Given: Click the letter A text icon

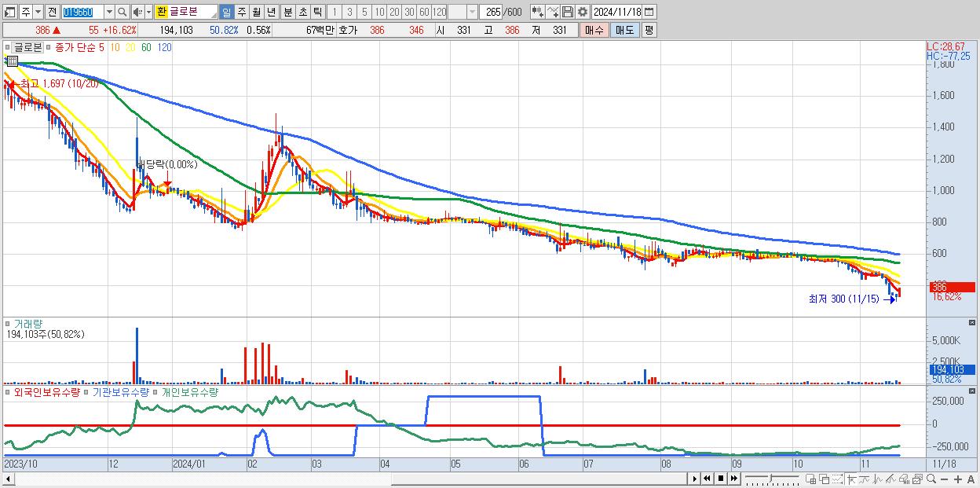Looking at the screenshot, I should [x=971, y=479].
